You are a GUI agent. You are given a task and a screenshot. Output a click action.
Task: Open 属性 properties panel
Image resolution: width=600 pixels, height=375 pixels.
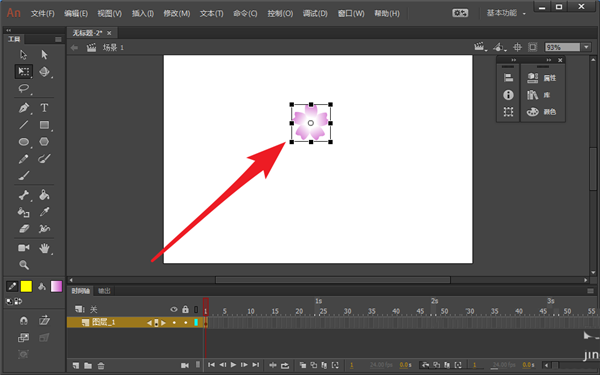click(x=542, y=78)
